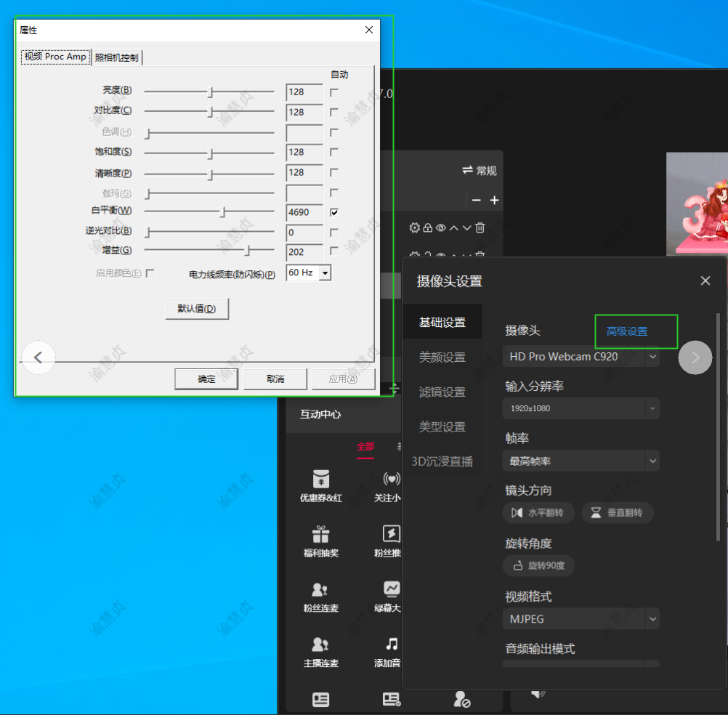
Task: Click the plus icon to add source
Action: [x=495, y=200]
